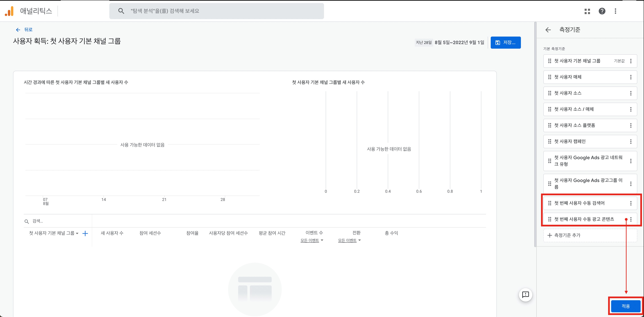Select 첫 사용자 소스 / 매체 dimension row
The width and height of the screenshot is (644, 317).
coord(590,109)
